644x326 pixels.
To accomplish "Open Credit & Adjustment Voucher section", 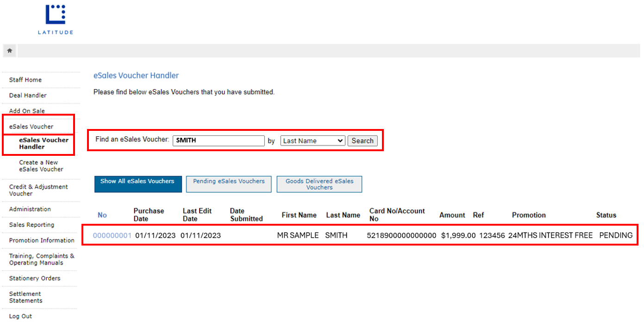I will tap(38, 190).
